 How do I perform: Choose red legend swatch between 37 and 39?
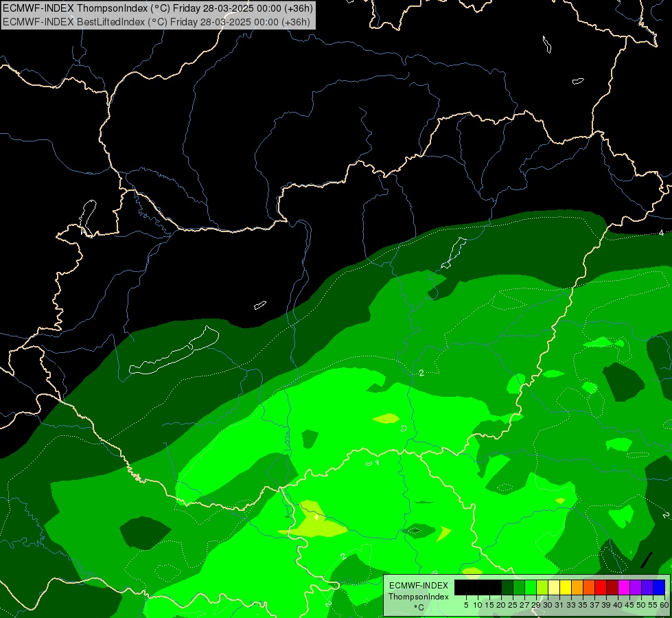point(600,587)
